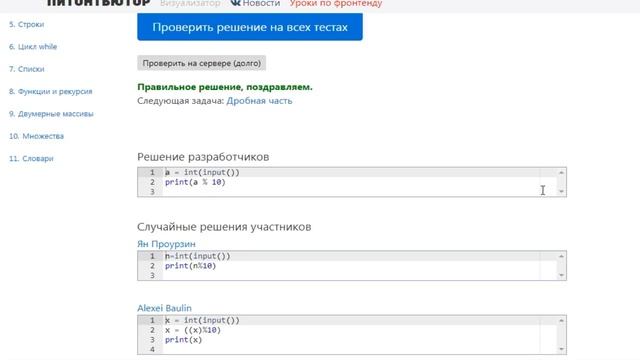
Task: Open lesson 6 Цикл while
Action: 33,47
